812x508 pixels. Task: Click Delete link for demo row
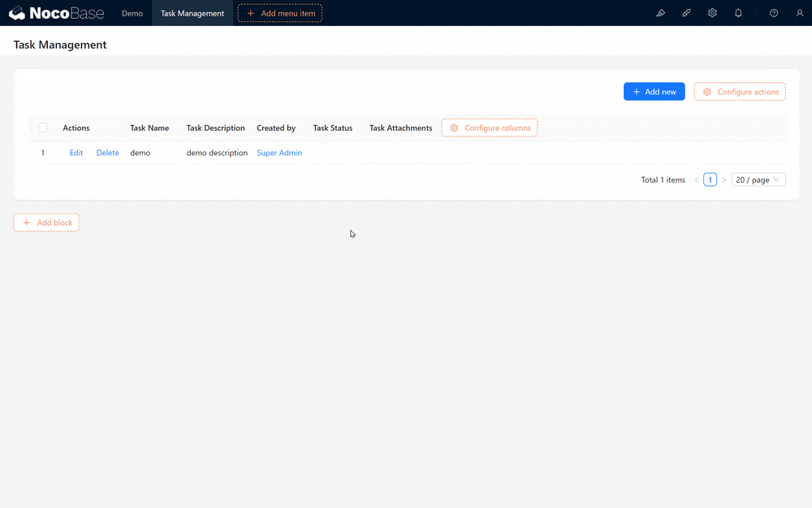tap(108, 153)
